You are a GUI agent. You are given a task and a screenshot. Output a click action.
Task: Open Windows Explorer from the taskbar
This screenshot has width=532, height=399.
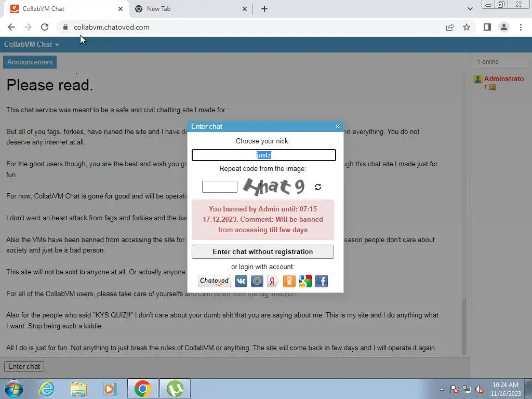point(78,389)
